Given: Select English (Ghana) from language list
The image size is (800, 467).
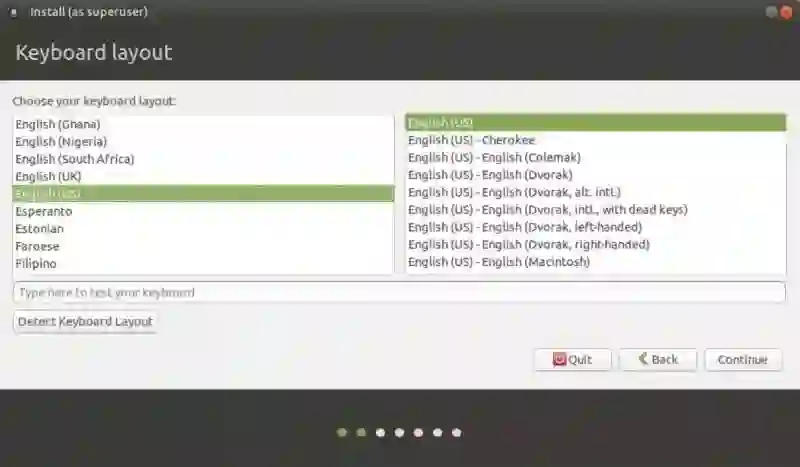Looking at the screenshot, I should click(203, 125).
